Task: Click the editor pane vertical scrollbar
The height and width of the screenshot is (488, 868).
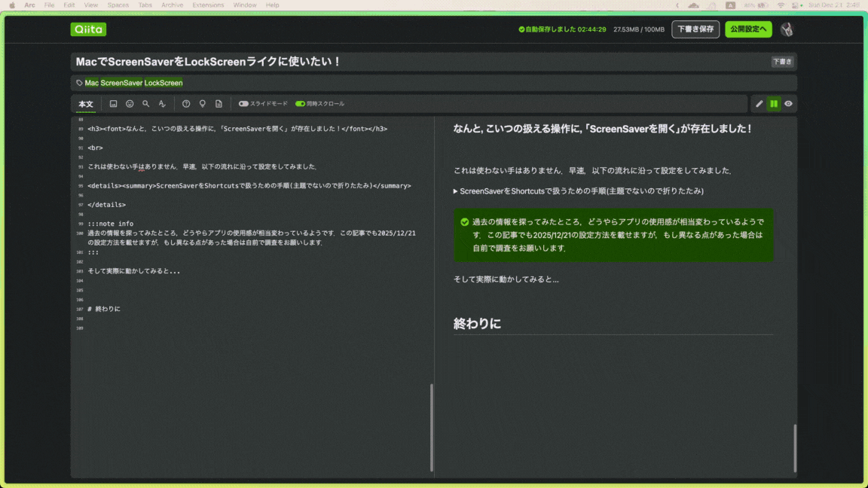Action: click(431, 427)
